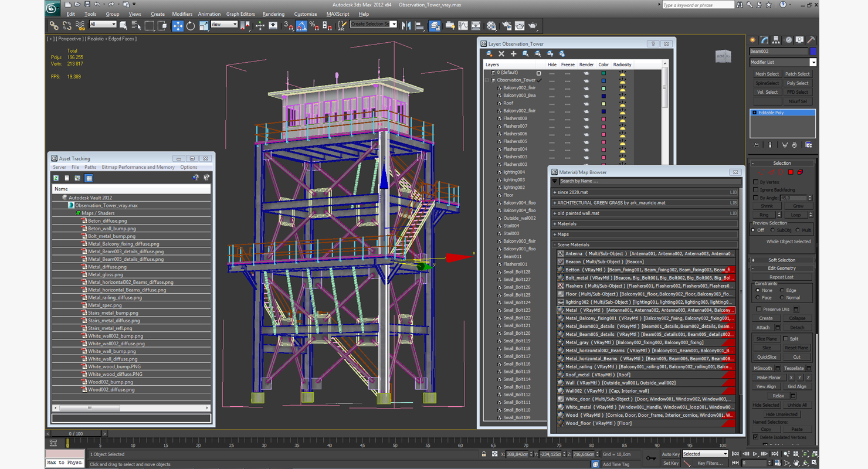This screenshot has height=469, width=868.
Task: Activate the Select and Scale tool
Action: point(204,25)
